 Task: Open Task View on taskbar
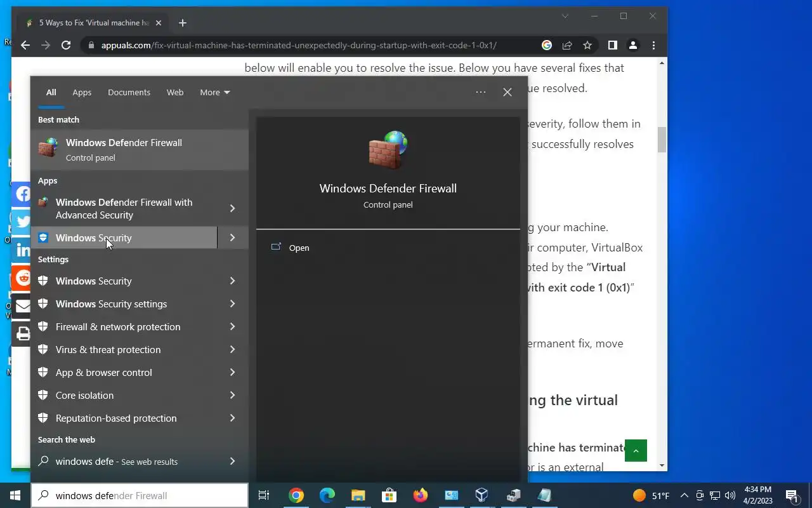(x=264, y=495)
